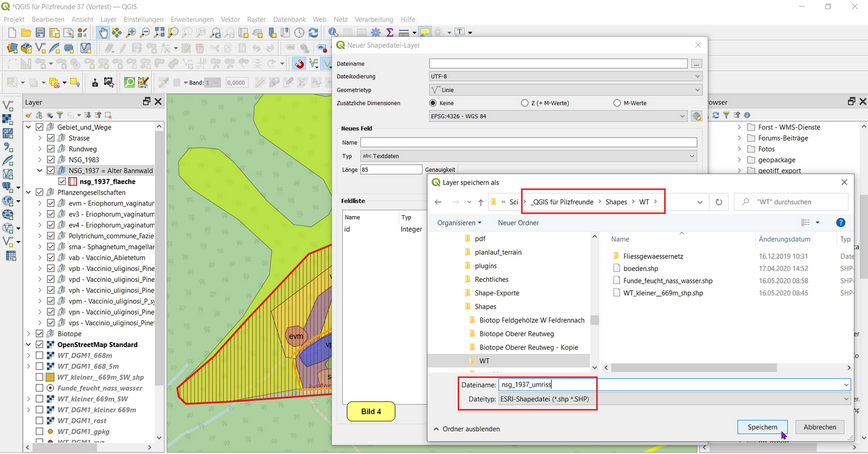Click the refresh button in the save dialog
This screenshot has height=454, width=868.
(719, 202)
